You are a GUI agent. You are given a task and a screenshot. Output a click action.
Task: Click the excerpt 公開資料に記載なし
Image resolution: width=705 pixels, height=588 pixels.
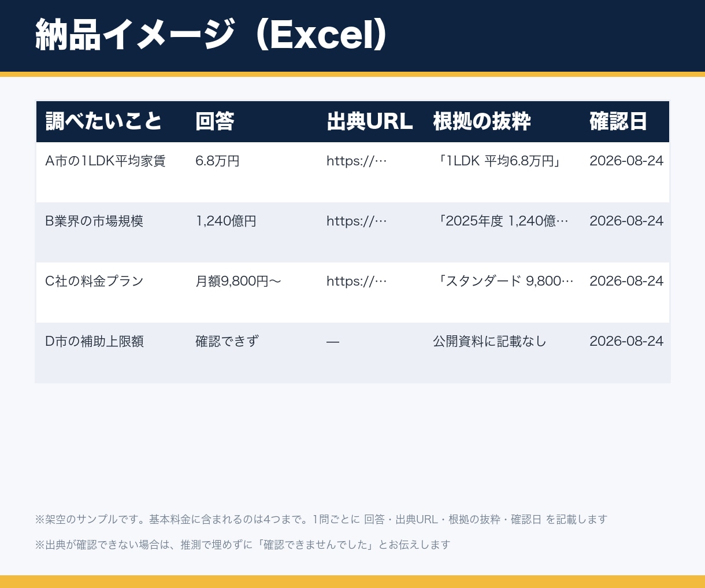point(489,341)
